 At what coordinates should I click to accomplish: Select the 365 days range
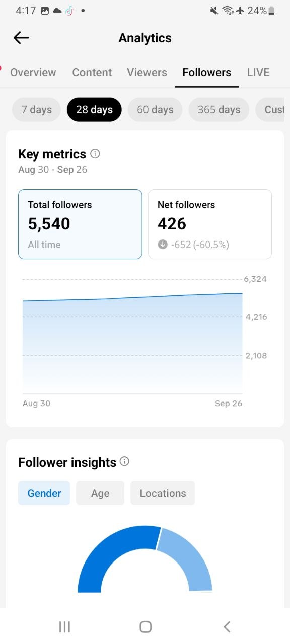[x=219, y=110]
